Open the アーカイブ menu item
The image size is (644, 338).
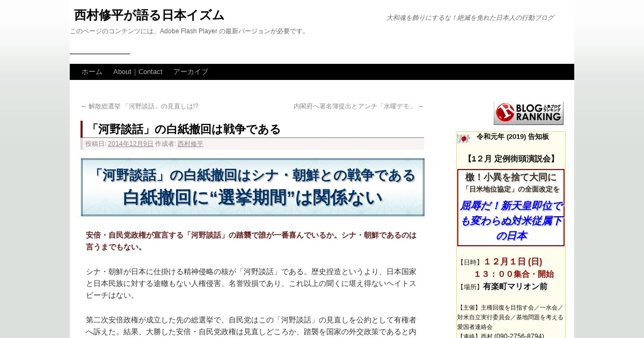(191, 72)
